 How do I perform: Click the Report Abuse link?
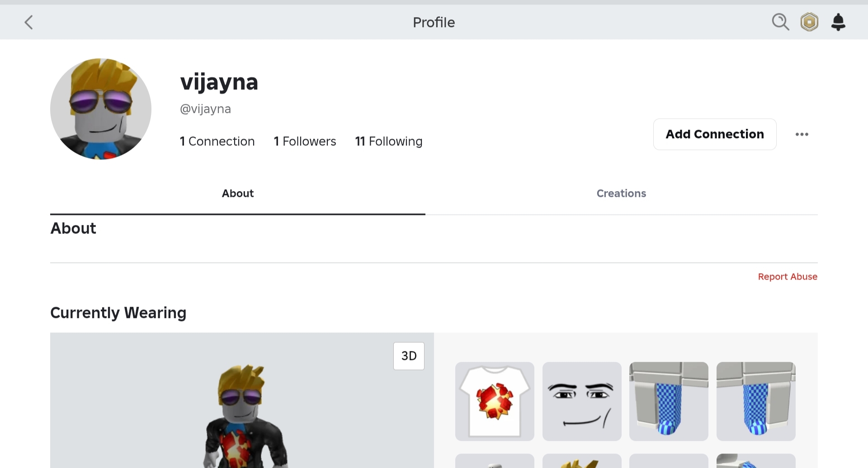pyautogui.click(x=788, y=276)
